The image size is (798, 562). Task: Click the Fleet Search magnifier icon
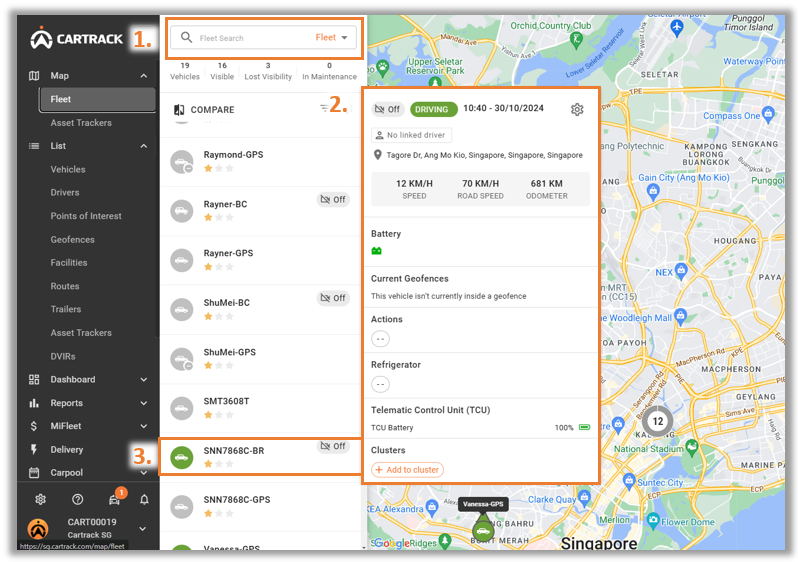point(186,37)
